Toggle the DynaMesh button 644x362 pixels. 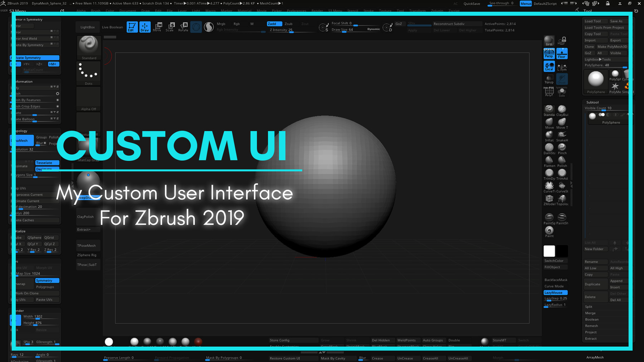pyautogui.click(x=22, y=140)
